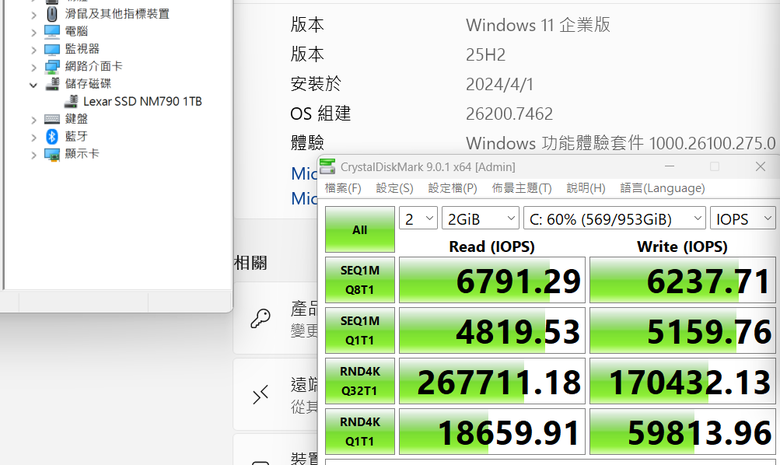780x465 pixels.
Task: Click the 相關 section heading in Settings
Action: pos(251,263)
